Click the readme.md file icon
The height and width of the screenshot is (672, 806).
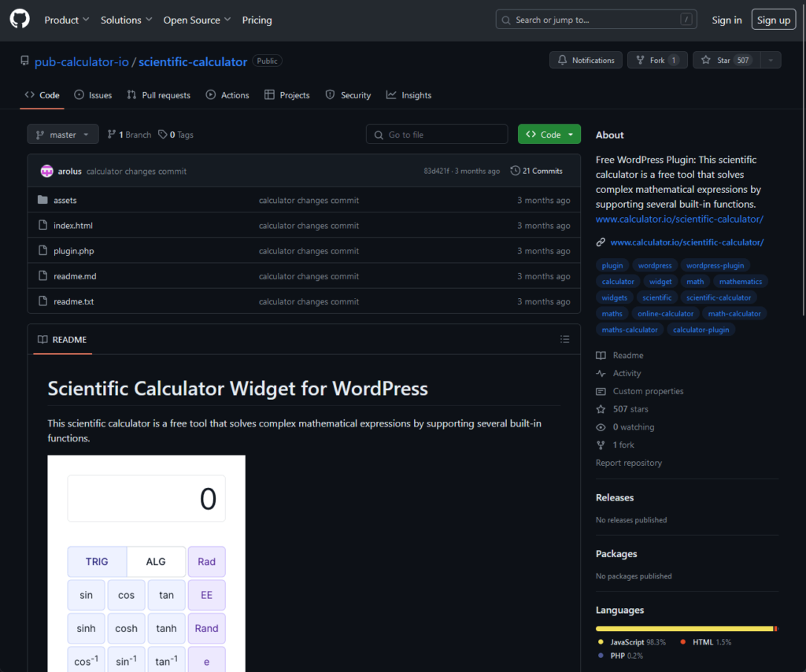pyautogui.click(x=43, y=276)
